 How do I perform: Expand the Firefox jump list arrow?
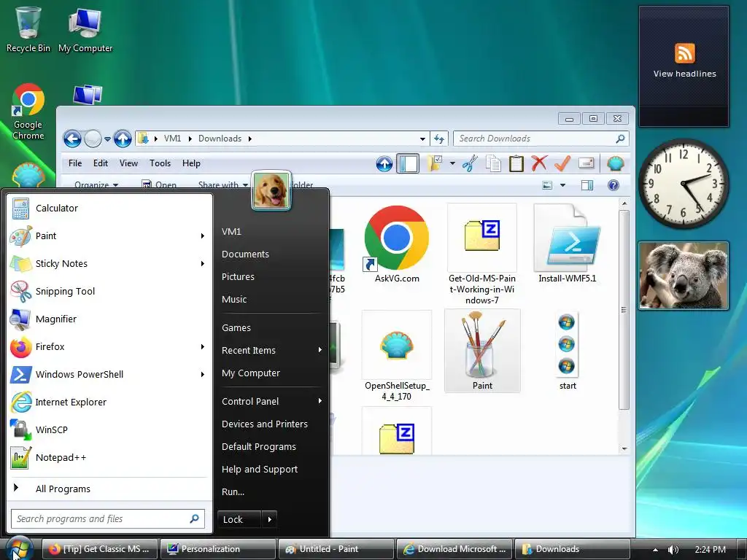pos(203,346)
